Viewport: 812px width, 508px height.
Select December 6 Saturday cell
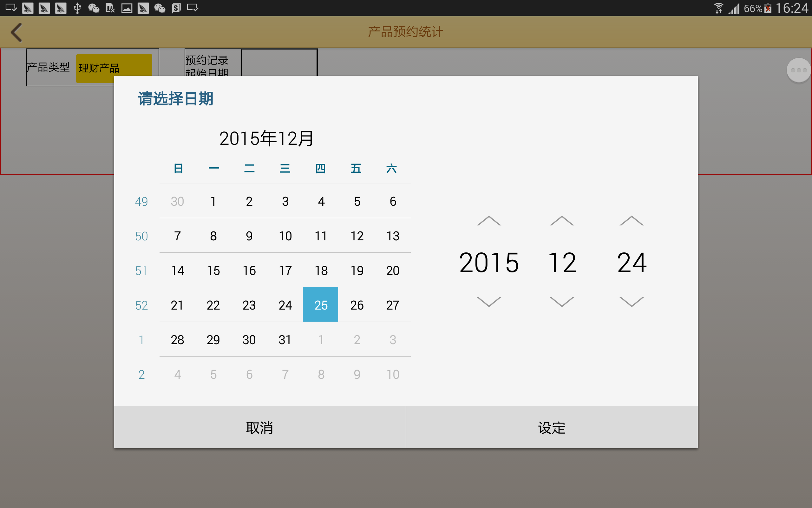[x=393, y=201]
